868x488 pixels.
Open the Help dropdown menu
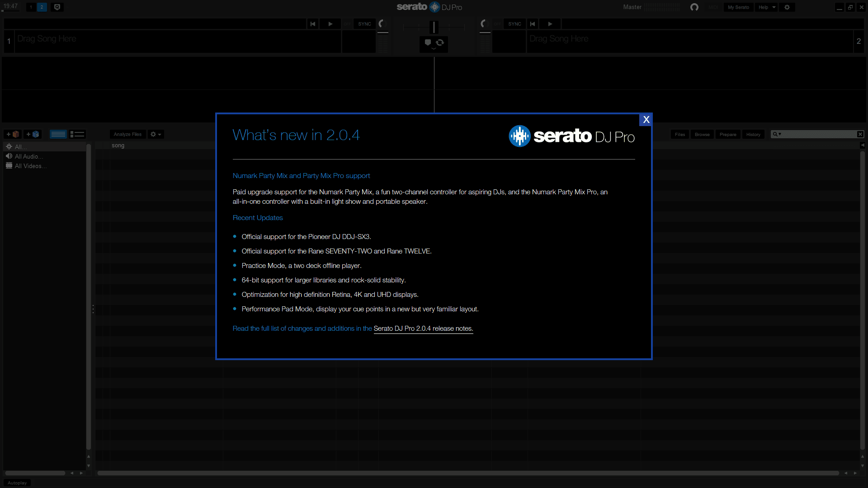tap(767, 7)
